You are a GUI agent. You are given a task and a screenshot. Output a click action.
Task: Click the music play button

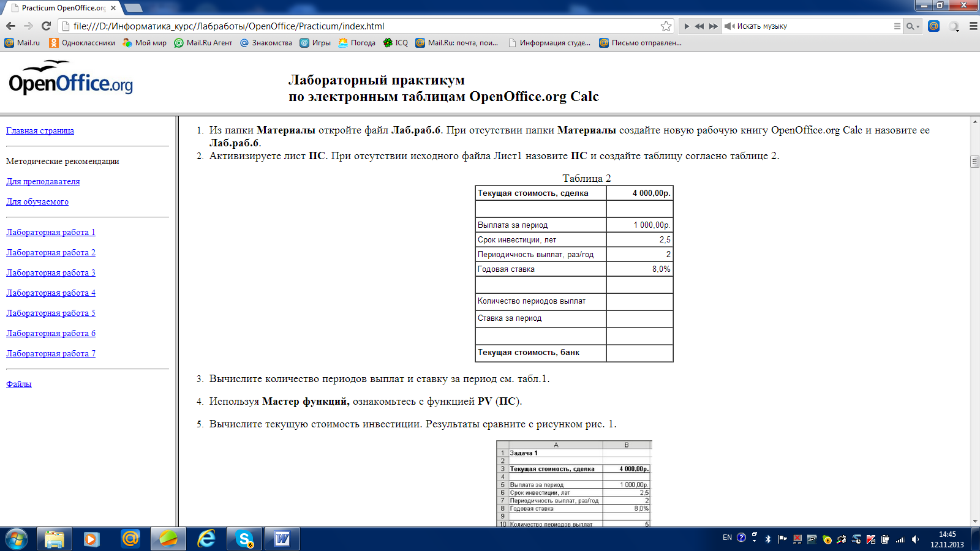click(x=687, y=26)
